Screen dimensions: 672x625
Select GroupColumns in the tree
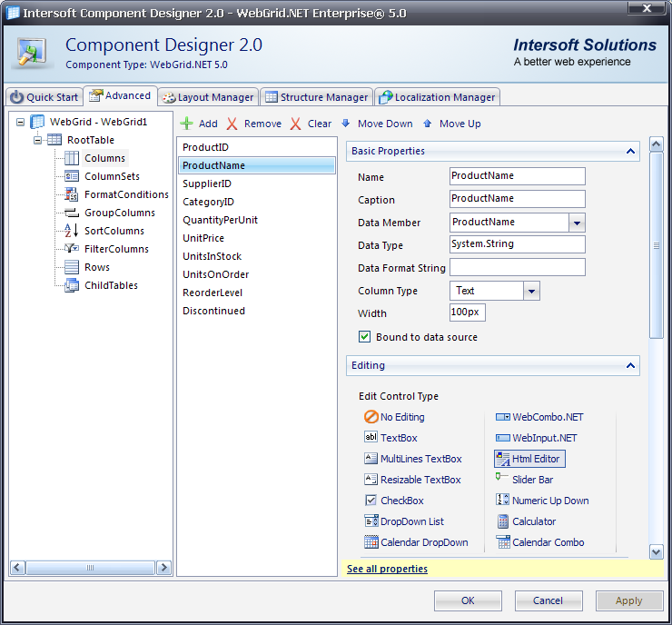tap(120, 213)
